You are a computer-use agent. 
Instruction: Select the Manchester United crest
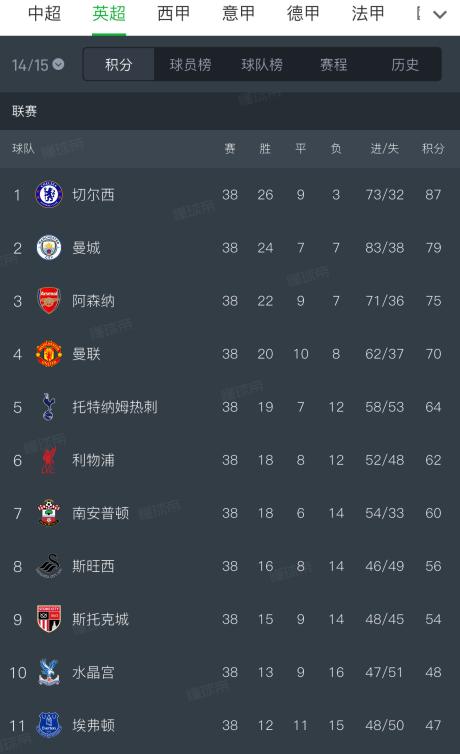[x=49, y=354]
